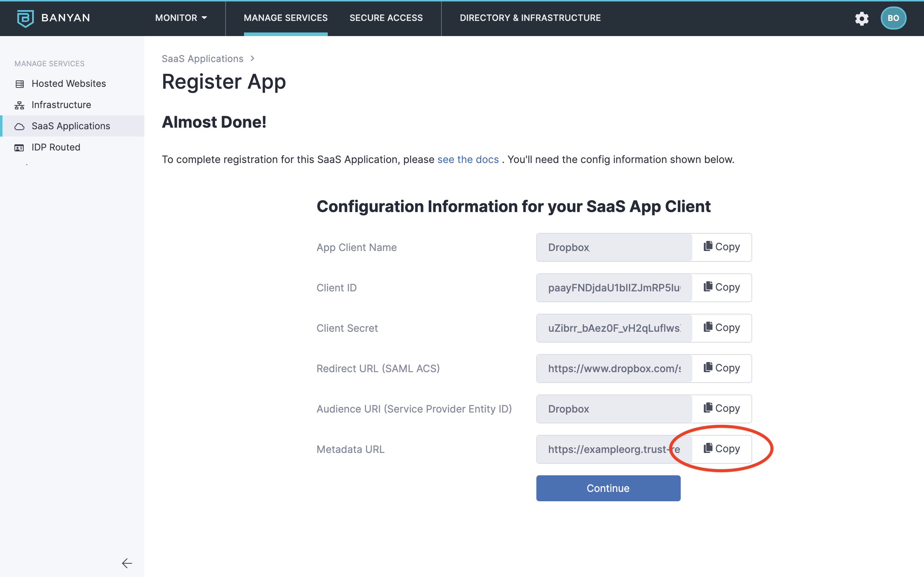The height and width of the screenshot is (577, 924).
Task: Open settings via the gear icon
Action: pyautogui.click(x=862, y=18)
